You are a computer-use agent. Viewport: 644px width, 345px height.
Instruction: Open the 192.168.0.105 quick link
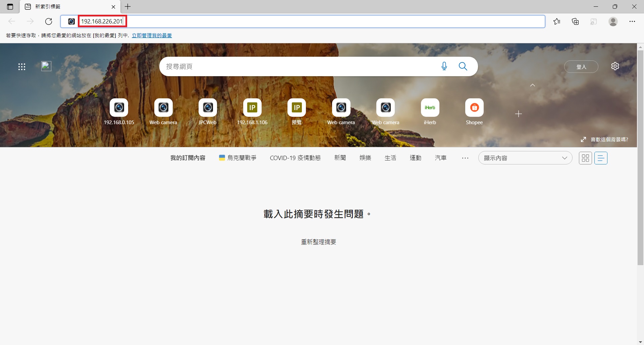(x=119, y=112)
